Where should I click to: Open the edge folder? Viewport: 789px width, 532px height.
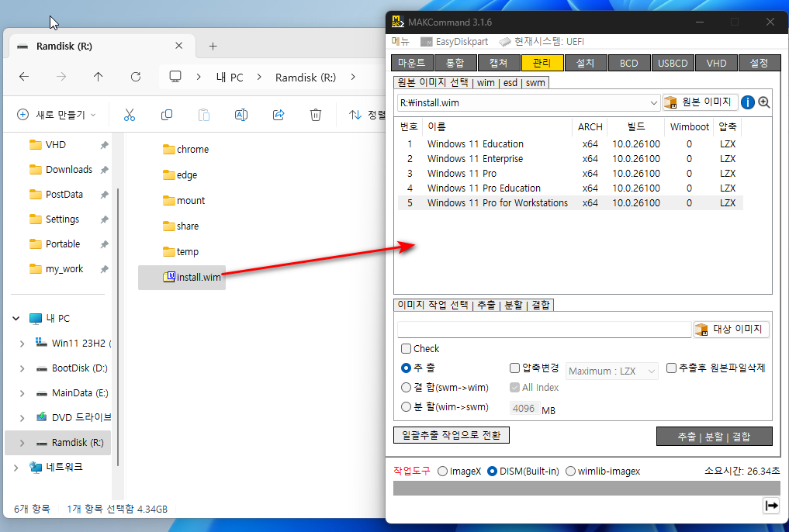coord(180,175)
